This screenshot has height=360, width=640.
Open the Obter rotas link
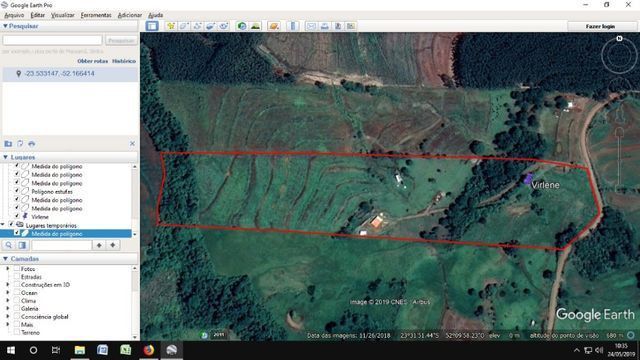tap(93, 61)
